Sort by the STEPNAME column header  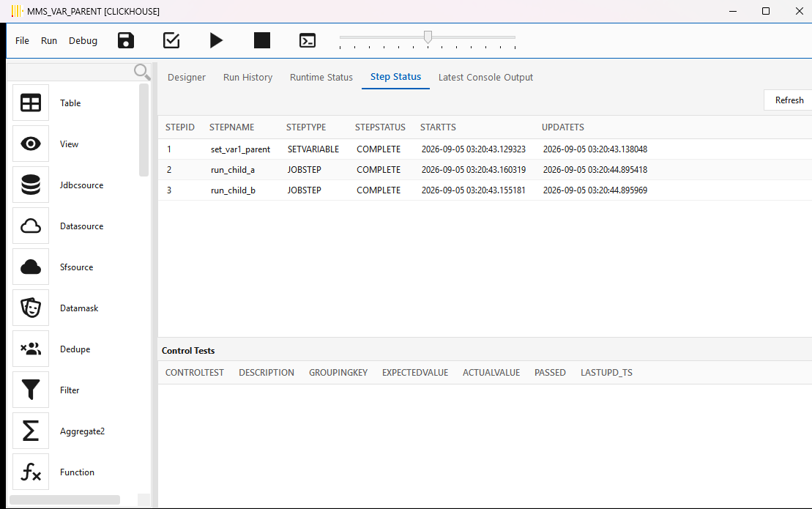click(231, 127)
